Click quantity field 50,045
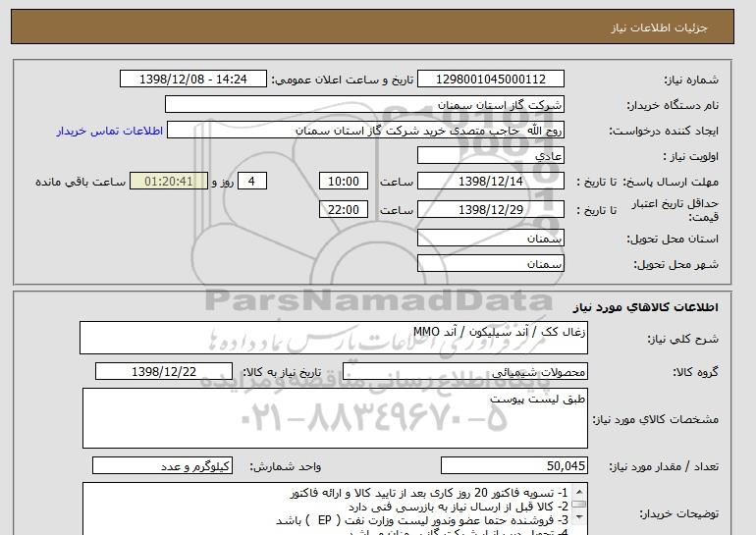The height and width of the screenshot is (535, 756). point(513,466)
